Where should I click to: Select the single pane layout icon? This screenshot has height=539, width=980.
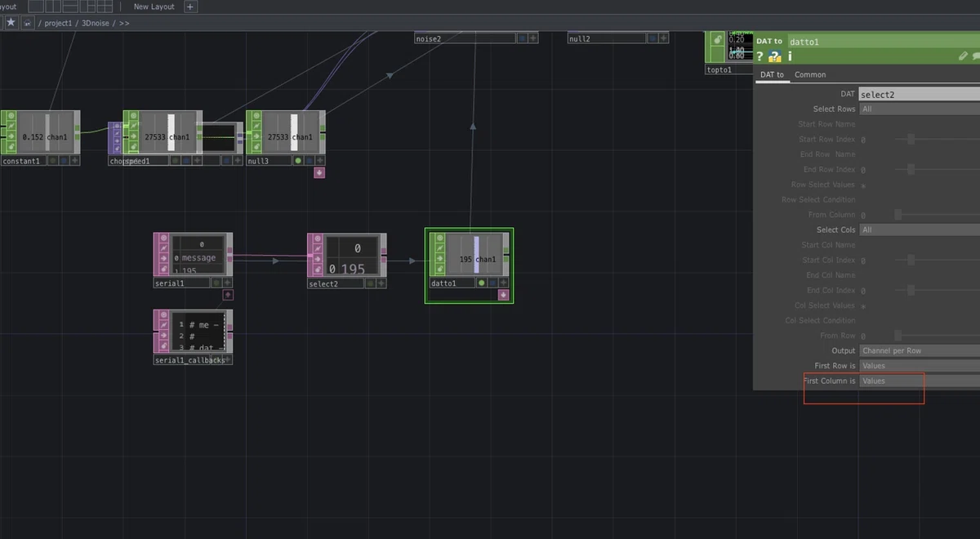click(x=35, y=7)
